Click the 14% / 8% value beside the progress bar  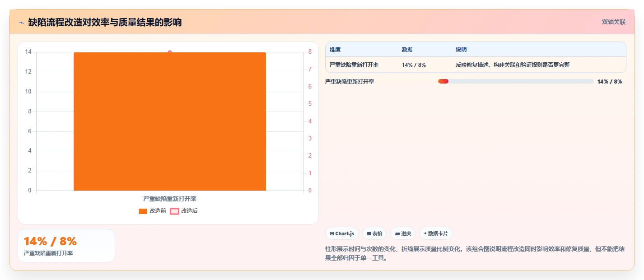[x=610, y=82]
